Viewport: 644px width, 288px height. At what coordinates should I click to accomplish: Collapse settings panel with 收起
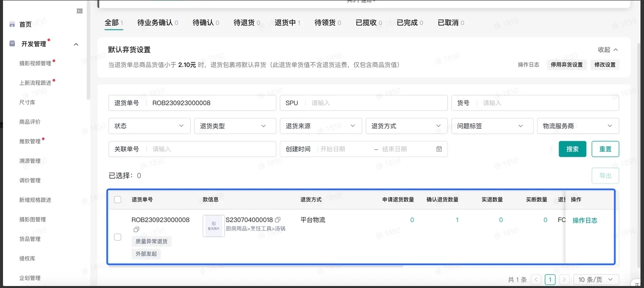[608, 50]
